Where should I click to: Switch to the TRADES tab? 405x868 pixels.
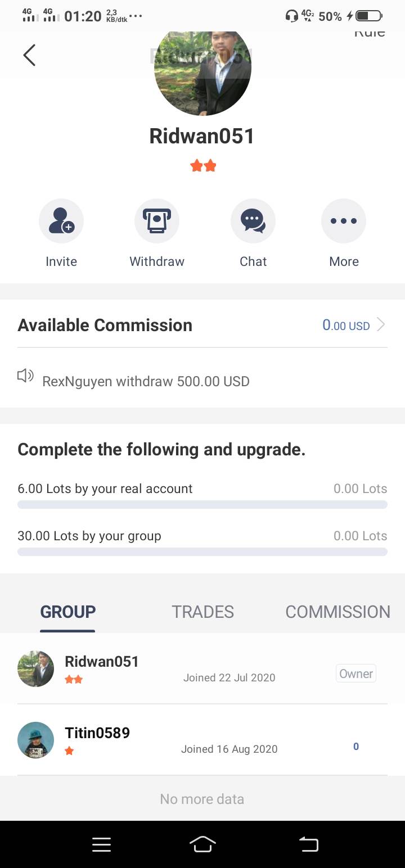click(202, 612)
